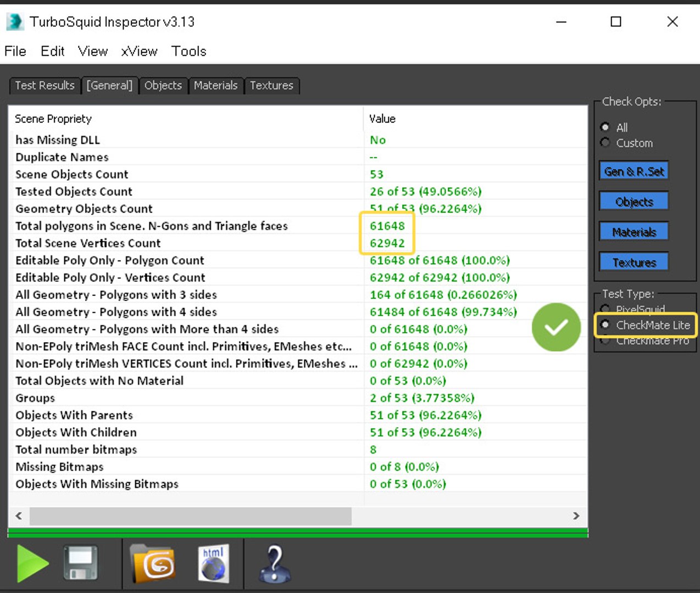Click the Value column header
Image resolution: width=700 pixels, height=593 pixels.
[x=475, y=119]
